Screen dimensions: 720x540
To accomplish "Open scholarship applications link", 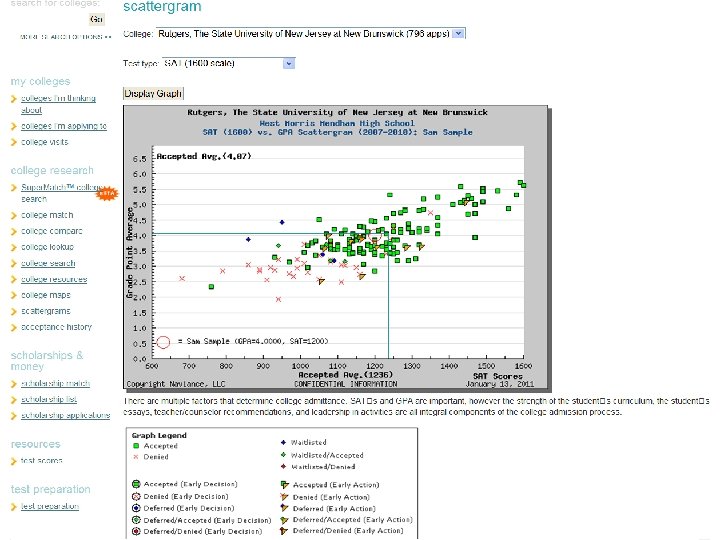I will click(x=66, y=416).
